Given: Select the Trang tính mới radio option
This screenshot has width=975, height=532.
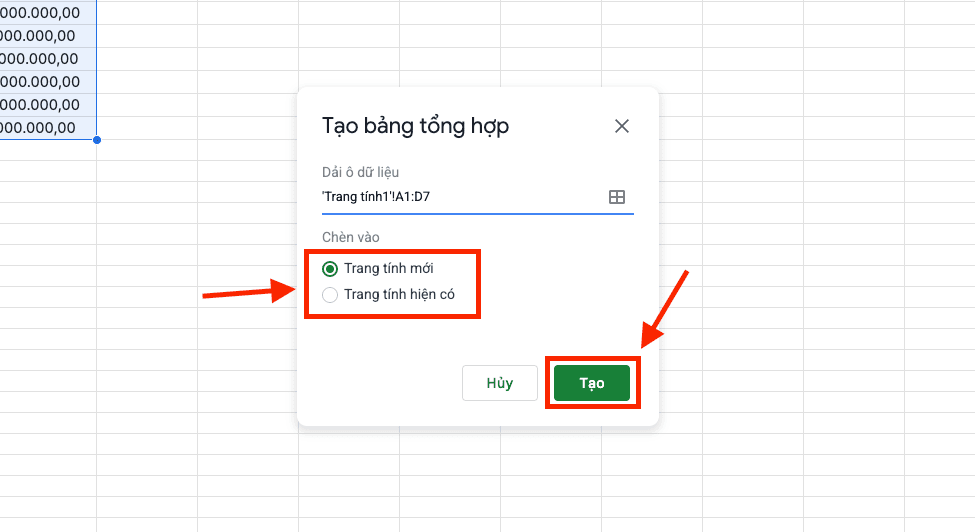Looking at the screenshot, I should coord(330,268).
